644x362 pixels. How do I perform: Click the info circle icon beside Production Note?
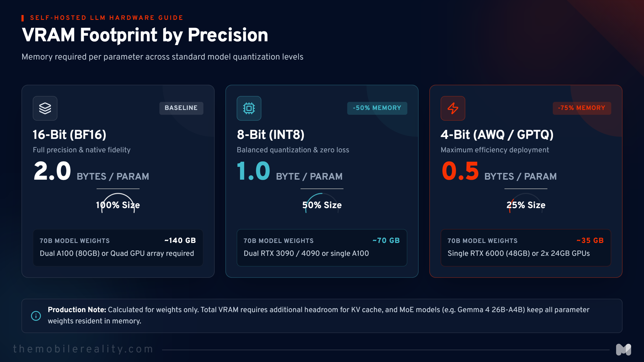tap(36, 316)
